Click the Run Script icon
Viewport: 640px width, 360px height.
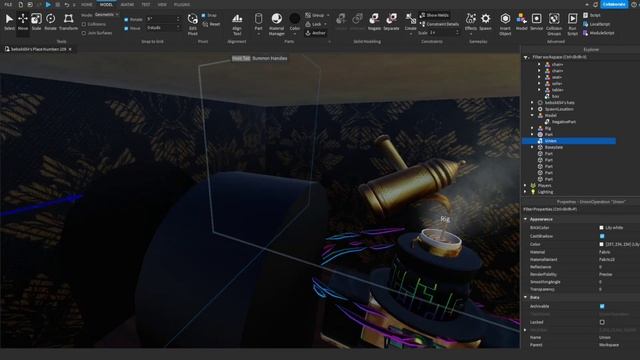[573, 24]
